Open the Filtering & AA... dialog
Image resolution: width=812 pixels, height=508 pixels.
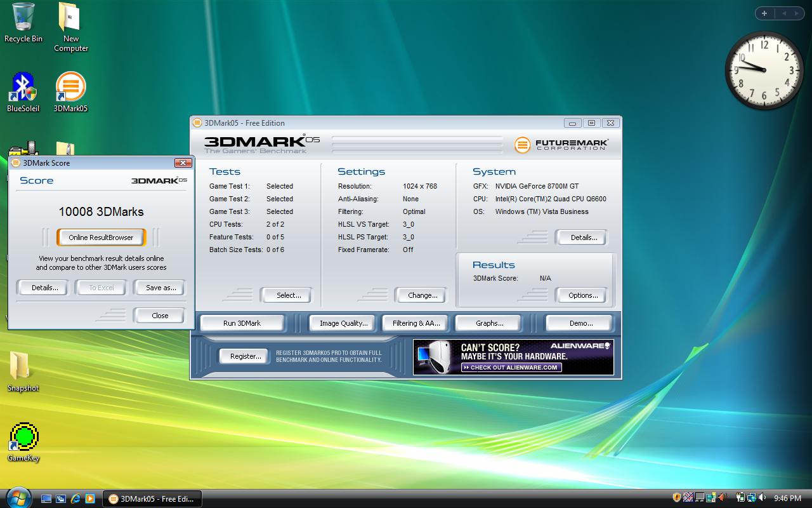(x=416, y=323)
